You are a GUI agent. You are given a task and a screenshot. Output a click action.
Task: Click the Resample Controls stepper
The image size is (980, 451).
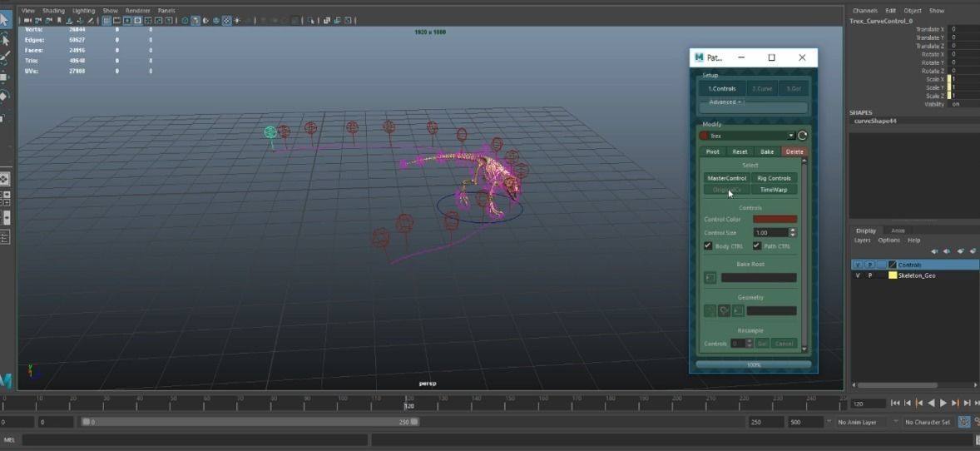click(x=750, y=344)
